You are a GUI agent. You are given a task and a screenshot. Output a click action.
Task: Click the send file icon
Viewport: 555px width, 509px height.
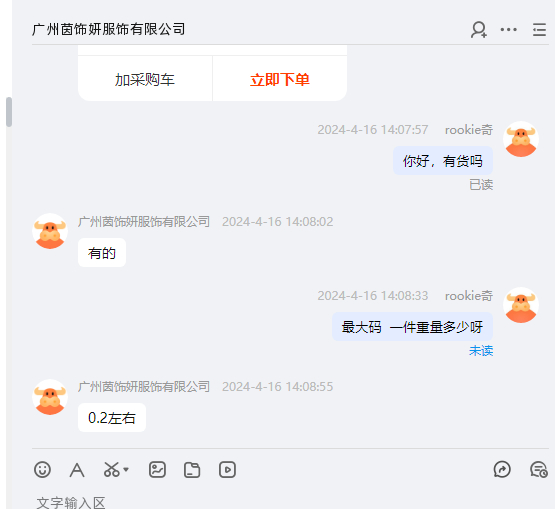click(x=192, y=470)
